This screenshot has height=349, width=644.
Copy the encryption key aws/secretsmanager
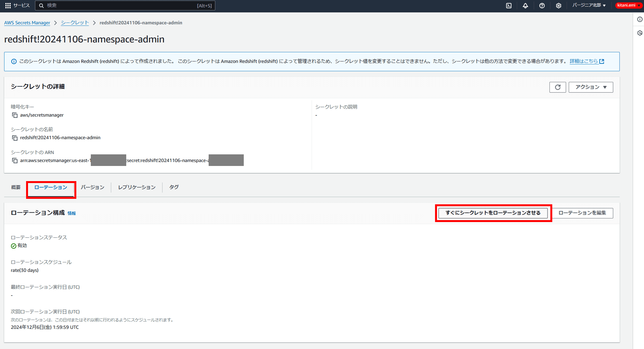point(15,115)
